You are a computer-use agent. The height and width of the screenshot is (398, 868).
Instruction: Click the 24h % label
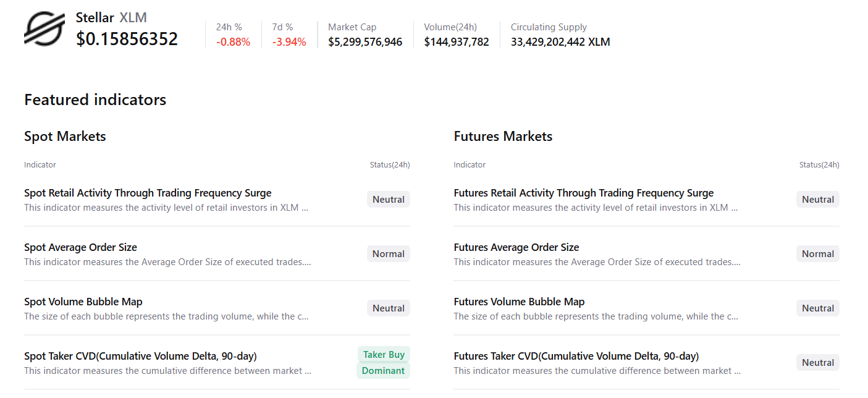(229, 27)
